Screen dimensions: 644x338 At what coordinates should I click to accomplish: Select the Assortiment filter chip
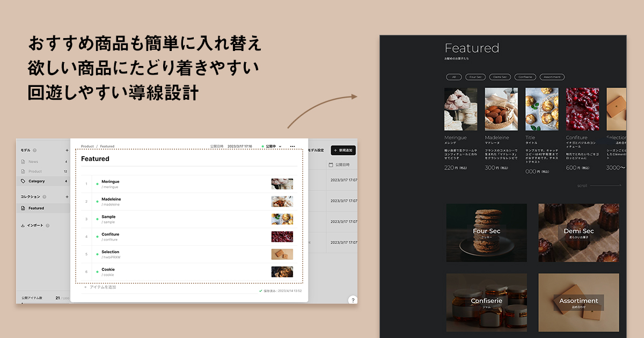pos(552,77)
